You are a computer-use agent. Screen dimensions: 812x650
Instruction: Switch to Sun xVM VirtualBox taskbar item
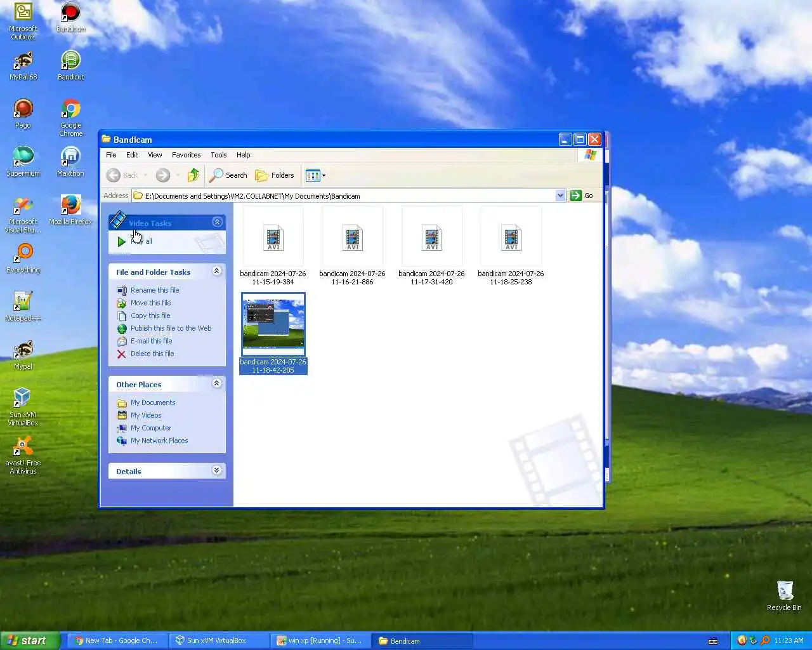coord(218,640)
